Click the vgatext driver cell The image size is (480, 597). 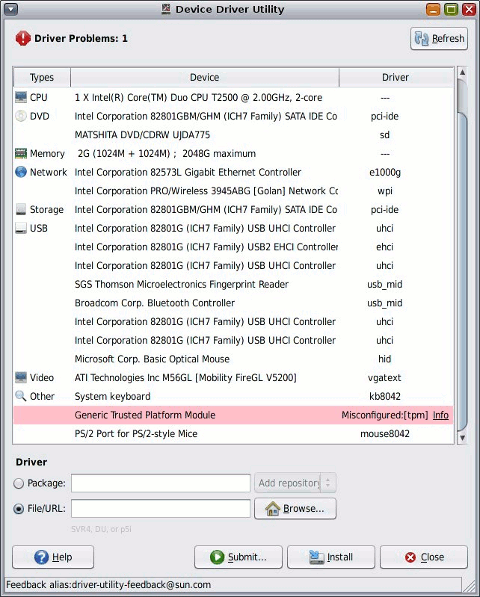pyautogui.click(x=384, y=378)
